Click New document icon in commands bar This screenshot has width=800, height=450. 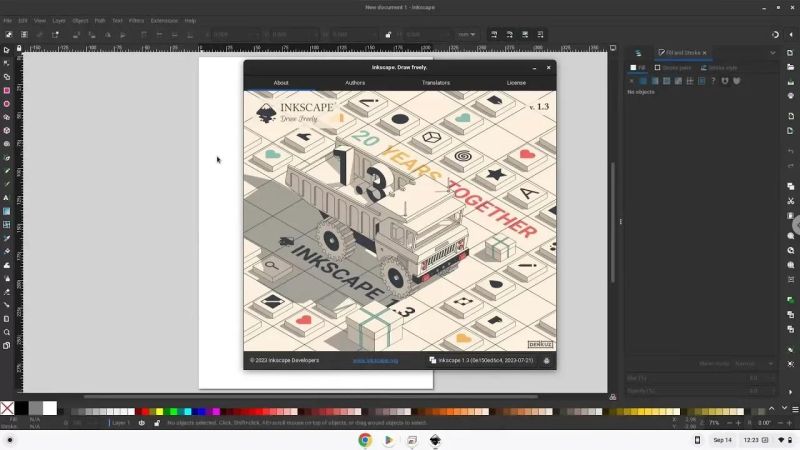790,53
